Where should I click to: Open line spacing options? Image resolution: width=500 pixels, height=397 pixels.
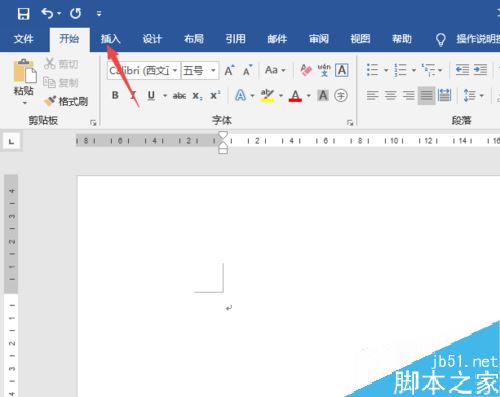473,96
